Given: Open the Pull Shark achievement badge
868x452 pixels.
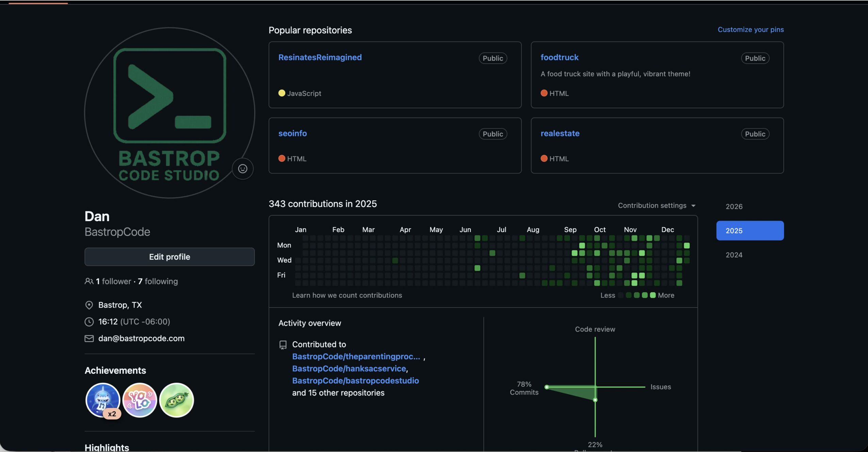Looking at the screenshot, I should click(x=102, y=400).
